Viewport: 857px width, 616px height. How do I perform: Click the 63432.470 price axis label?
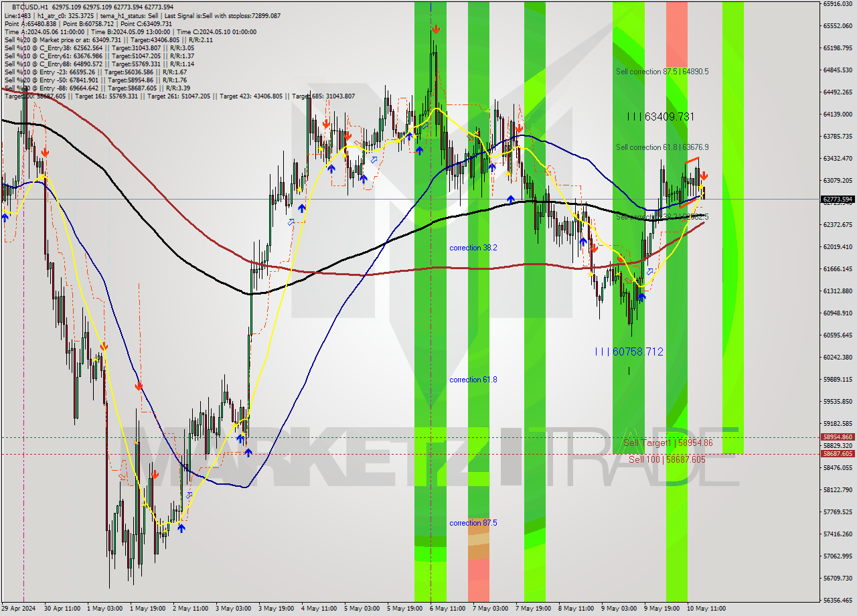[x=838, y=159]
